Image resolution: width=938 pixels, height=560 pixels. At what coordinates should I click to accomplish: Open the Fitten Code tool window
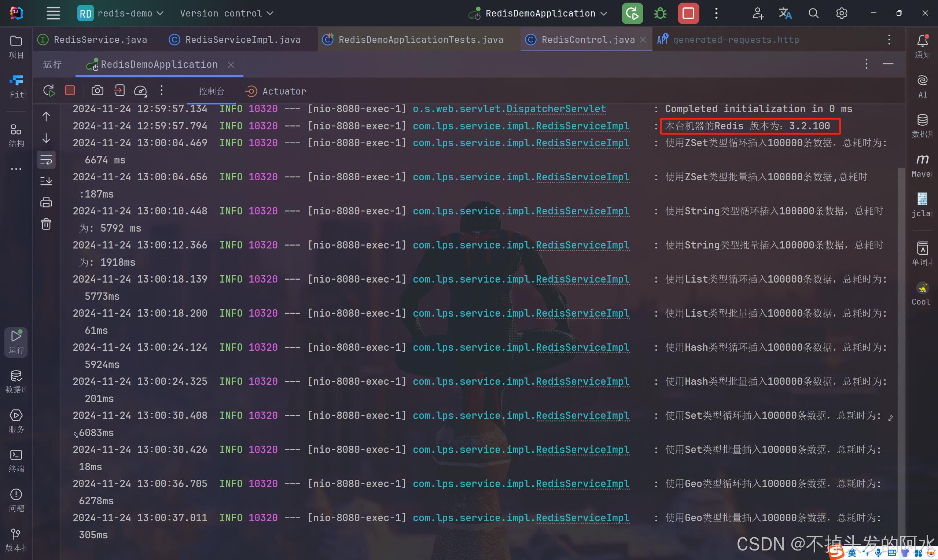16,86
